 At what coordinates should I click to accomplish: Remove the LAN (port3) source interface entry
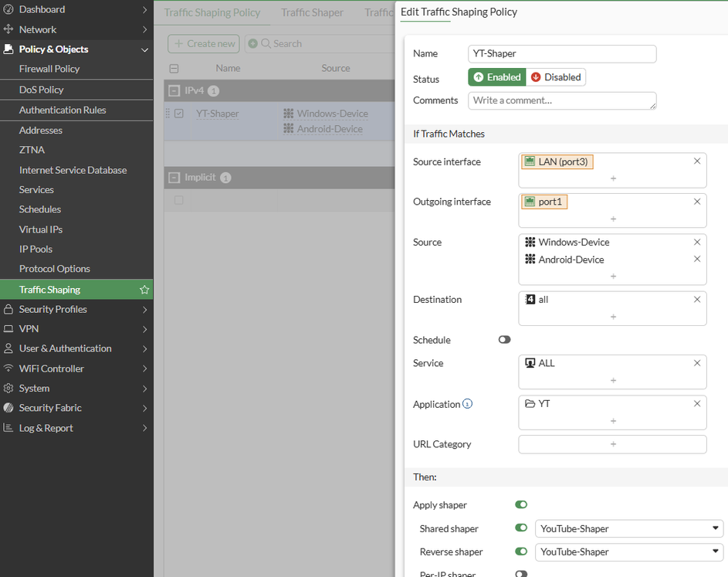(x=697, y=161)
